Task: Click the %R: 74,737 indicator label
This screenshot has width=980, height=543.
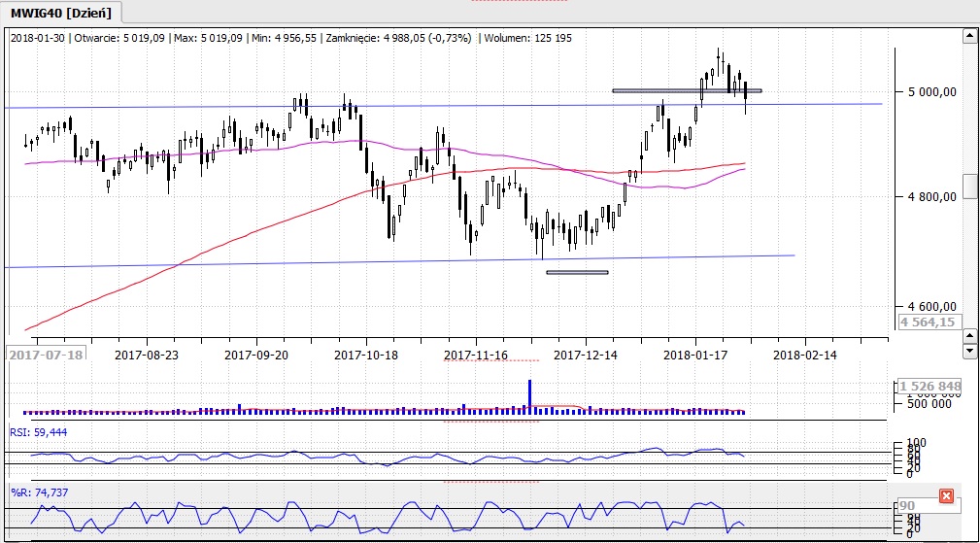Action: [40, 492]
